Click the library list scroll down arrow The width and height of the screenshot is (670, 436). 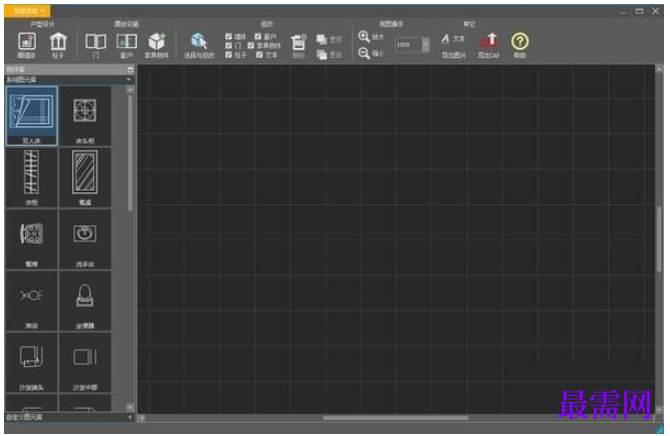[x=130, y=407]
